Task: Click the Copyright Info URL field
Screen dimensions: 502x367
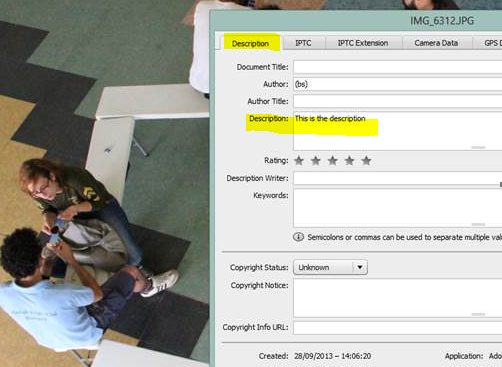Action: pos(398,328)
